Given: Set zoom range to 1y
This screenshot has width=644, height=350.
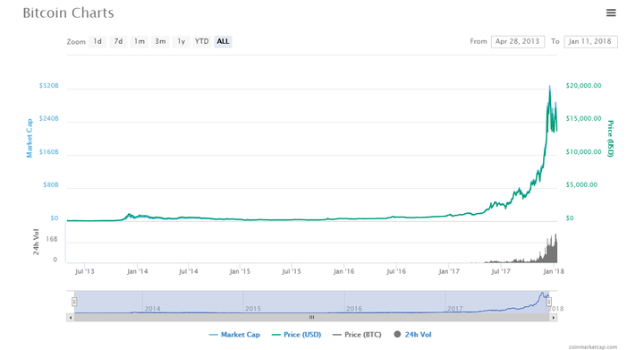Looking at the screenshot, I should click(x=181, y=41).
